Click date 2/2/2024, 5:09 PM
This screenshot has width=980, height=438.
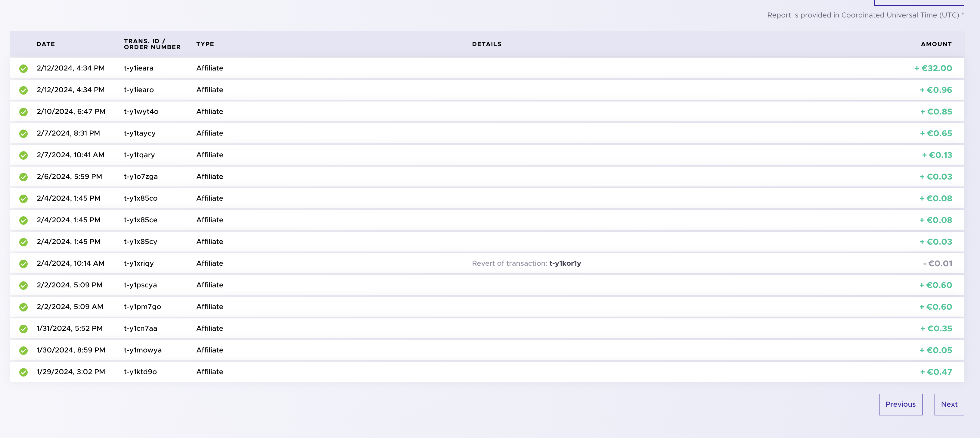(x=70, y=285)
